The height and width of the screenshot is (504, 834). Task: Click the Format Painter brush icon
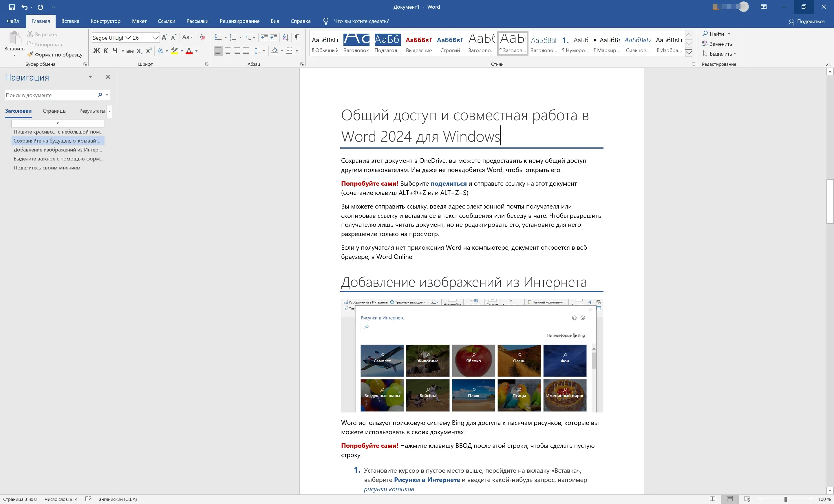point(30,54)
